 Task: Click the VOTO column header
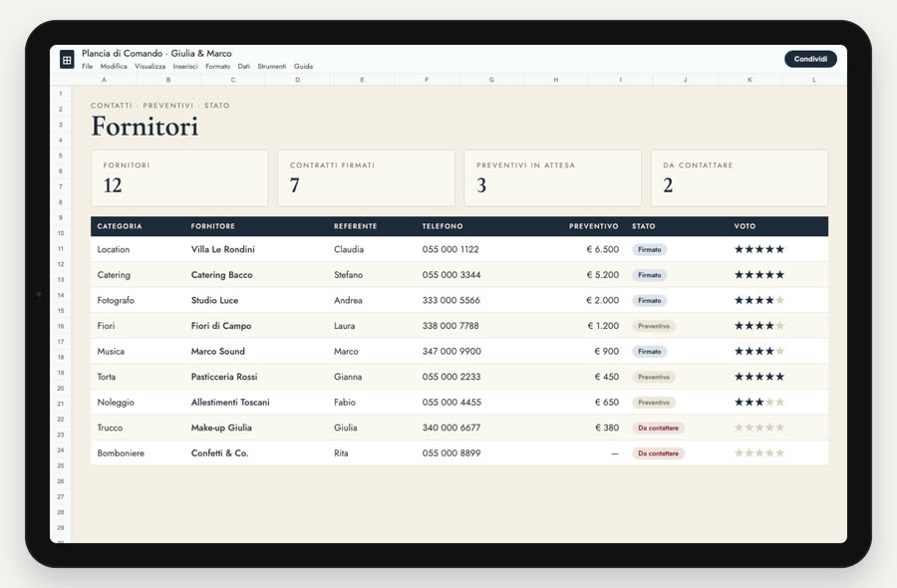coord(745,226)
